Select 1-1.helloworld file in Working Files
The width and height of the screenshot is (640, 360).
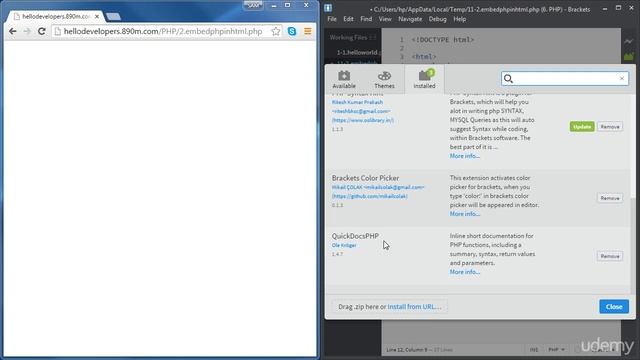pyautogui.click(x=359, y=52)
